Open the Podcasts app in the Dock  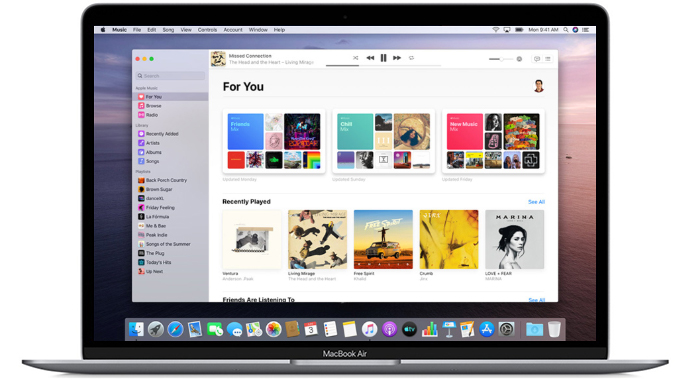tap(389, 329)
